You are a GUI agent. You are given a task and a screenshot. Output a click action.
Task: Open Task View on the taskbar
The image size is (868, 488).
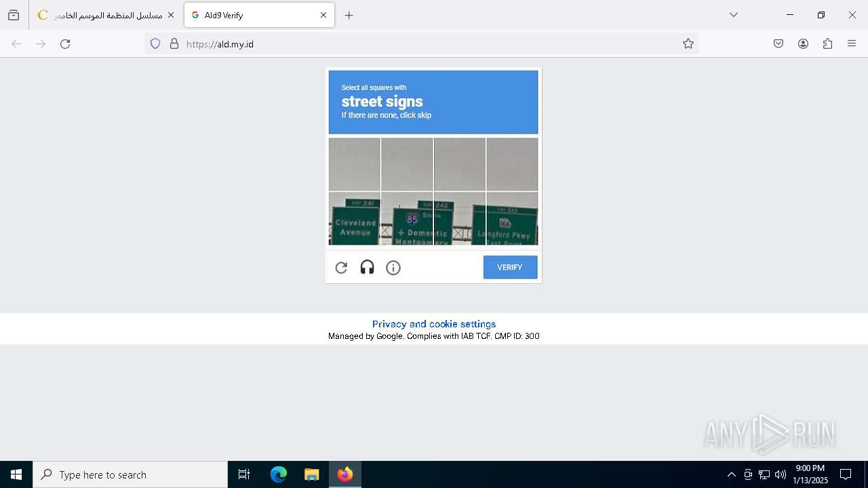click(x=244, y=474)
